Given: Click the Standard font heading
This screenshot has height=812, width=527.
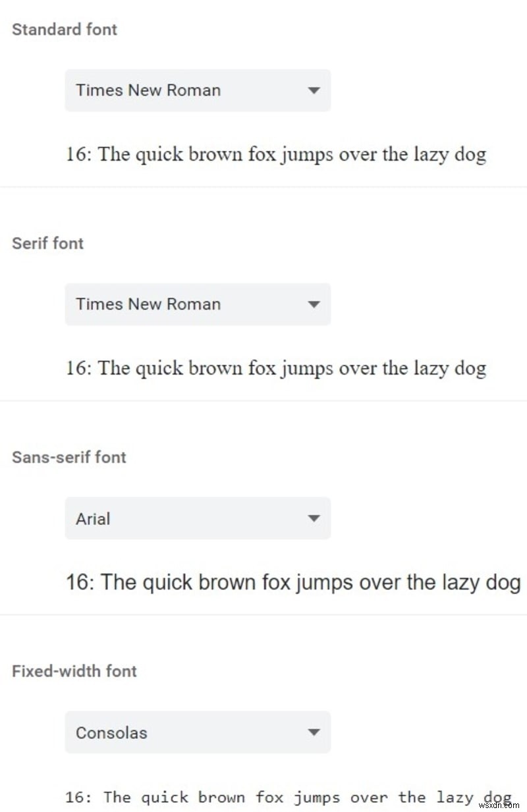Looking at the screenshot, I should point(65,30).
